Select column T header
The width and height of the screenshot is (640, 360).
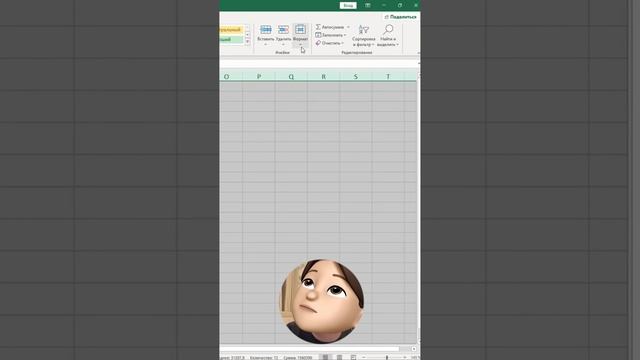click(388, 76)
